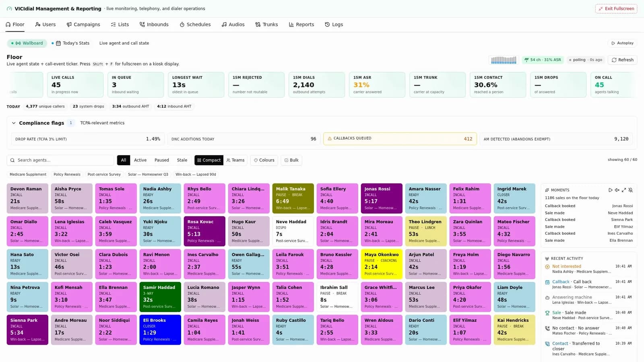Open the Live Calls stat card
Screen dimensions: 644x362
[x=75, y=84]
